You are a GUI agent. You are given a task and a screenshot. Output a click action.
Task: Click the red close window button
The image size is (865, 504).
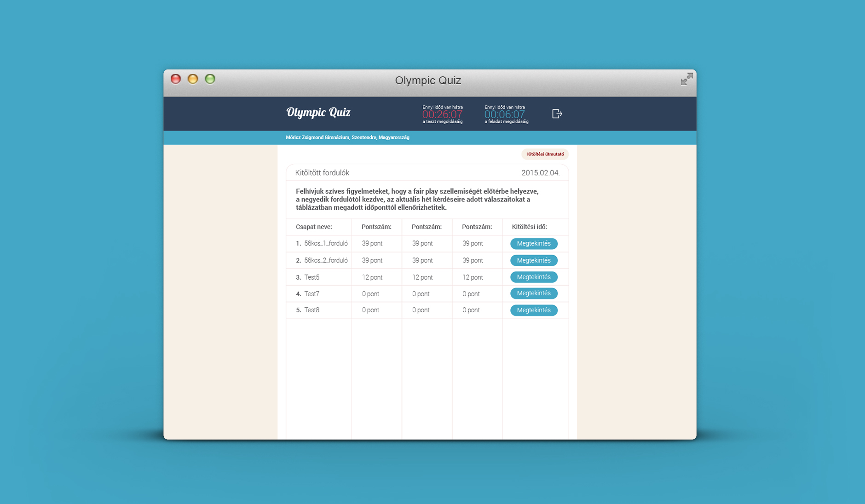(x=176, y=79)
